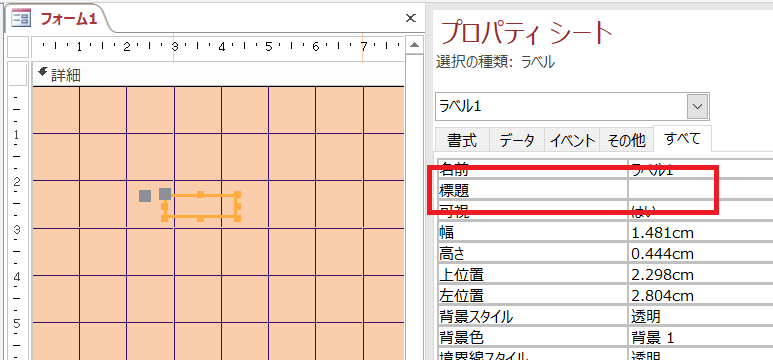Close the フォーム1 form tab
773x360 pixels.
click(x=410, y=18)
